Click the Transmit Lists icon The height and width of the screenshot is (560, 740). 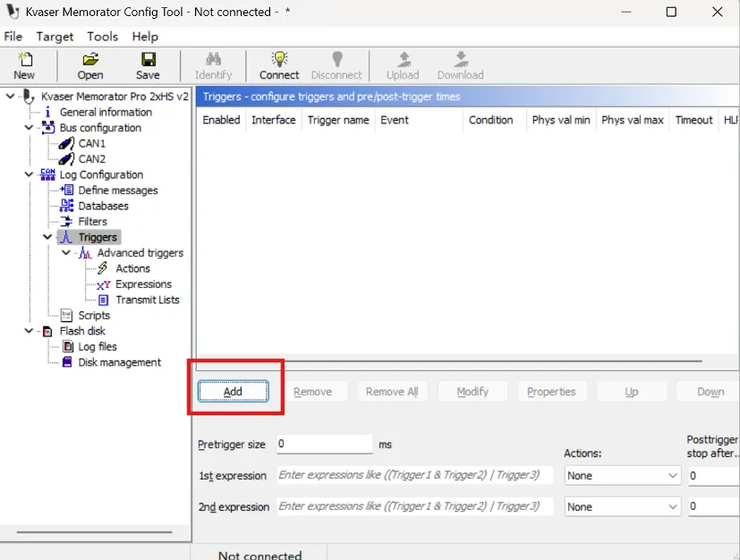click(104, 300)
